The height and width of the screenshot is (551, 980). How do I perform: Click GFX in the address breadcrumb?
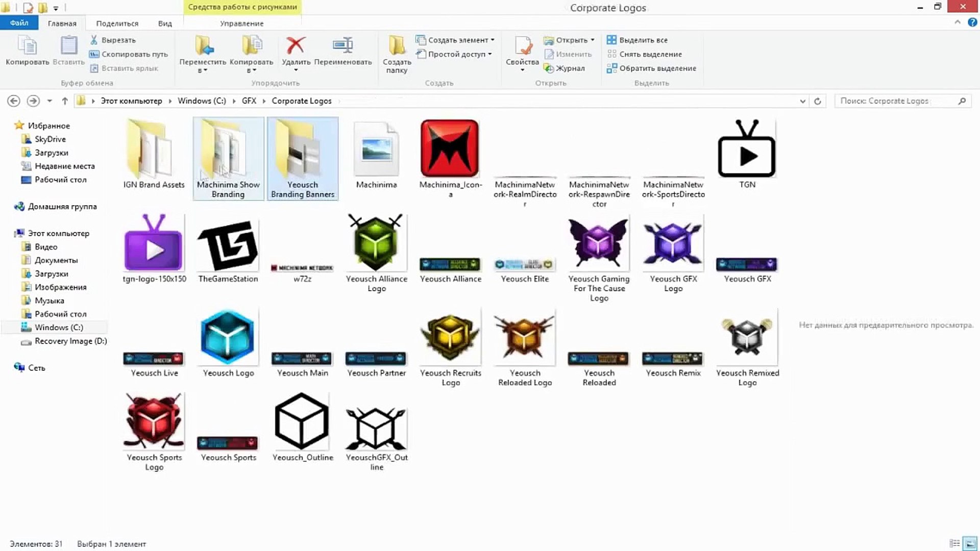coord(249,101)
